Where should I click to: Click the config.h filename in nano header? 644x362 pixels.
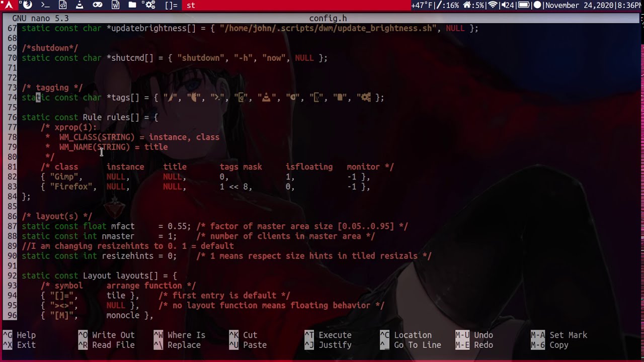coord(328,19)
